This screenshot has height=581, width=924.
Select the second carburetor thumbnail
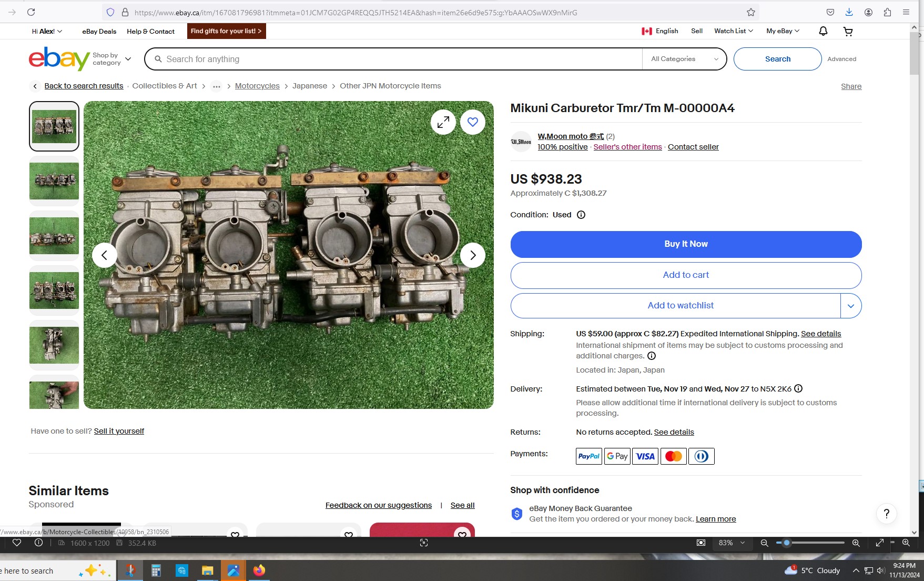click(54, 181)
